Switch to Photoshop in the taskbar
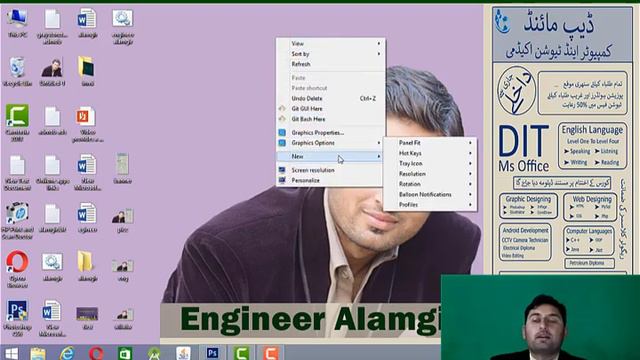640x360 pixels. [x=212, y=353]
